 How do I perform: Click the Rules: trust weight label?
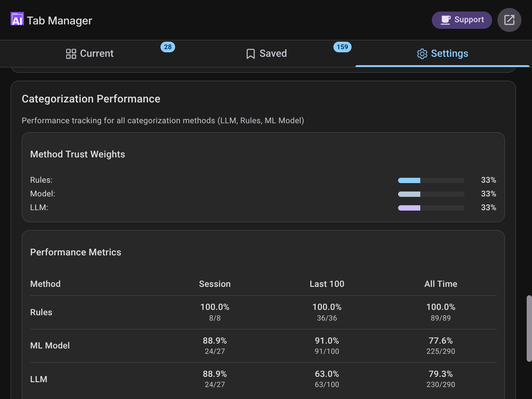[41, 180]
